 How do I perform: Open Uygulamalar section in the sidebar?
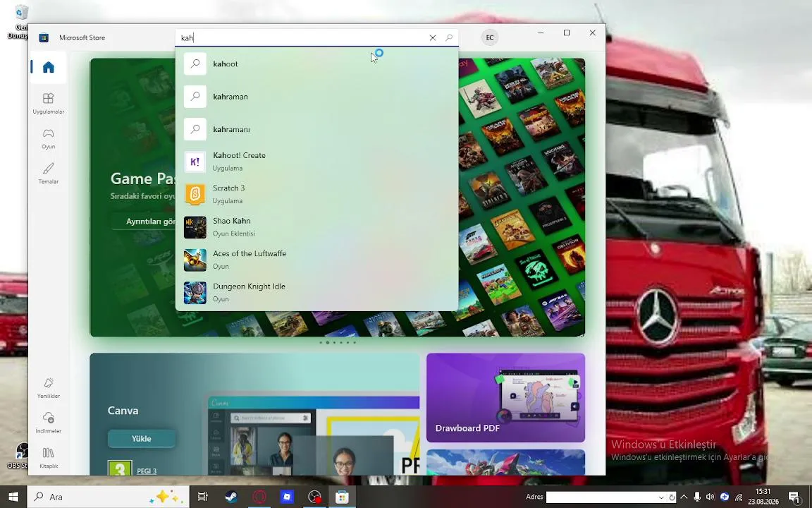point(48,103)
